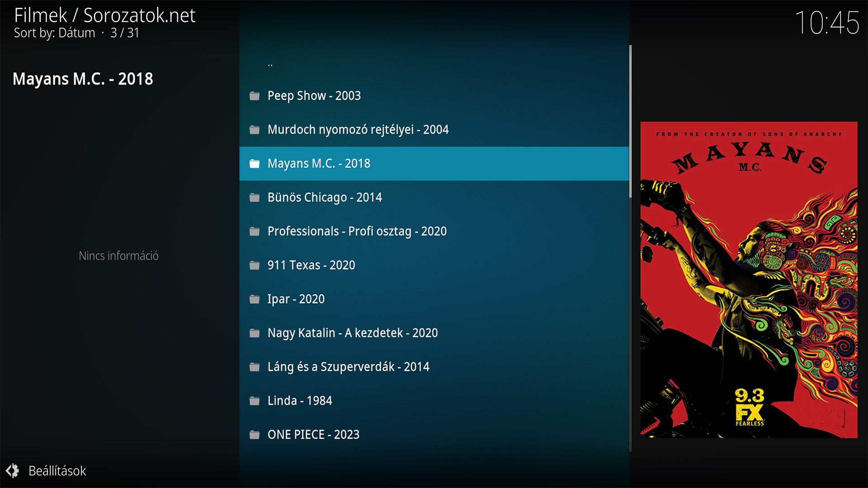This screenshot has height=488, width=868.
Task: Click the folder icon beside Bünös Chicago - 2014
Action: (255, 197)
